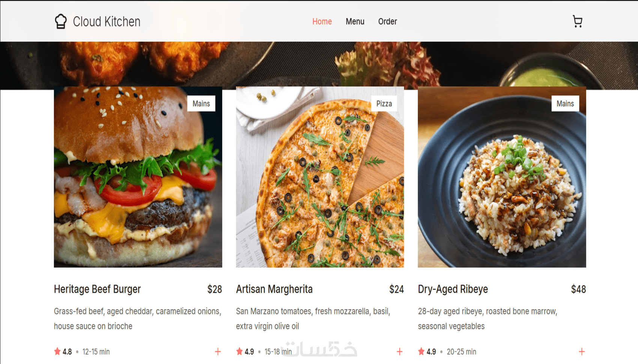Open the Order nav item
This screenshot has width=638, height=364.
tap(388, 21)
